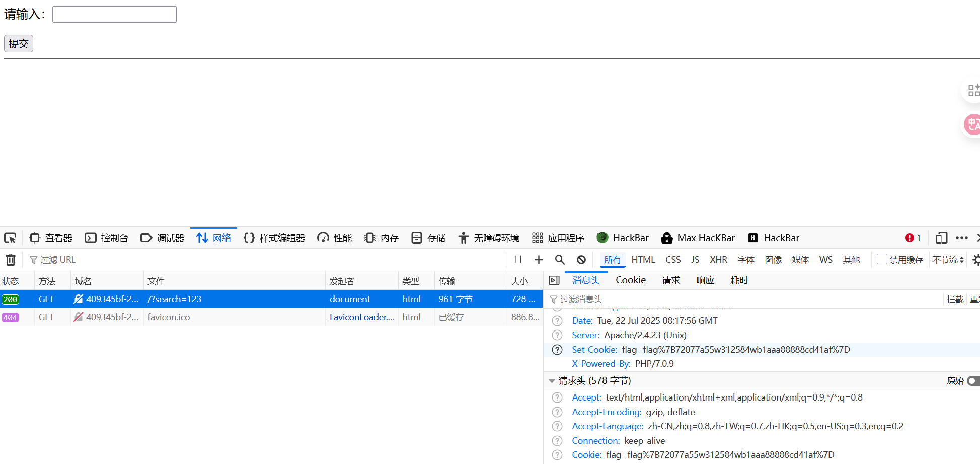
Task: Filter requests by 媒体 type
Action: 800,260
